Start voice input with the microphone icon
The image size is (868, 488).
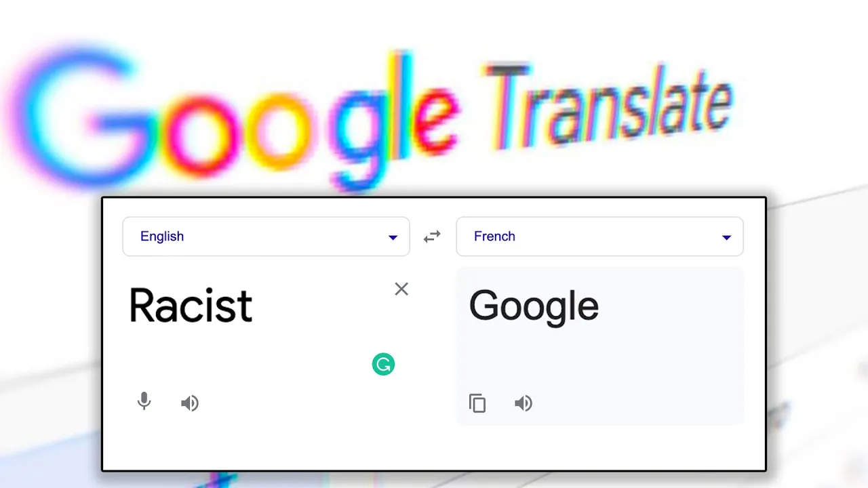(x=144, y=402)
